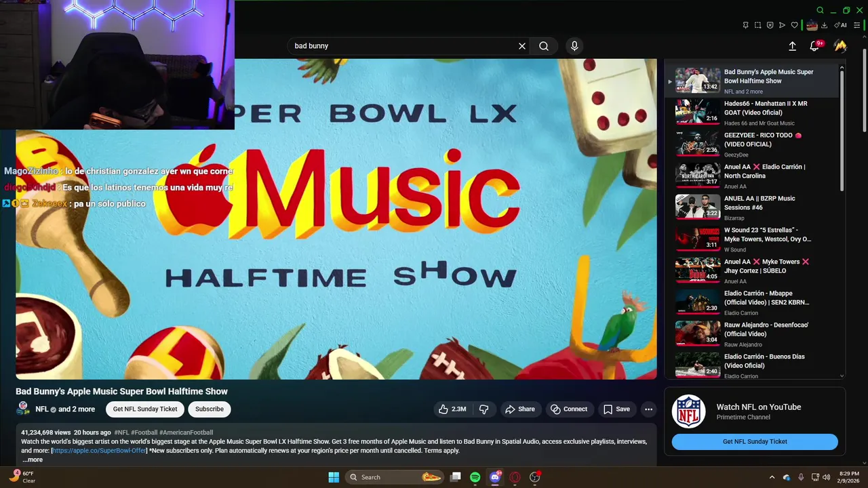Expand the description with ...more
This screenshot has width=868, height=488.
(32, 460)
